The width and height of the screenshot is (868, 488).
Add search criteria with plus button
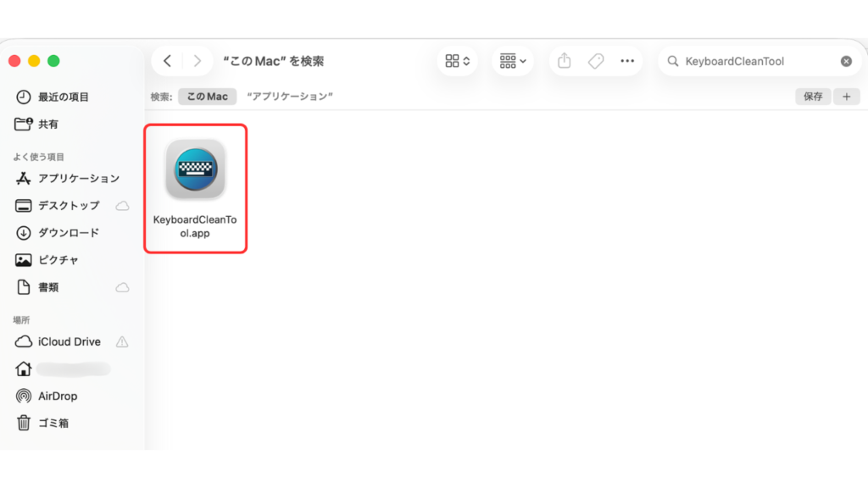846,97
